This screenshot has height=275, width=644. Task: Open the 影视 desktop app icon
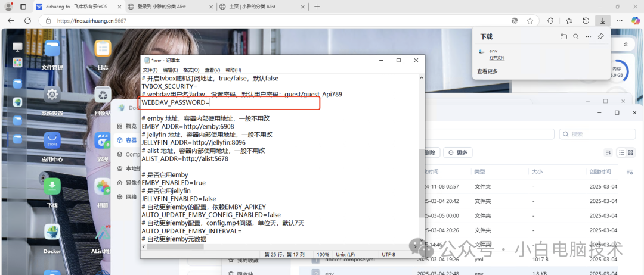click(x=103, y=140)
